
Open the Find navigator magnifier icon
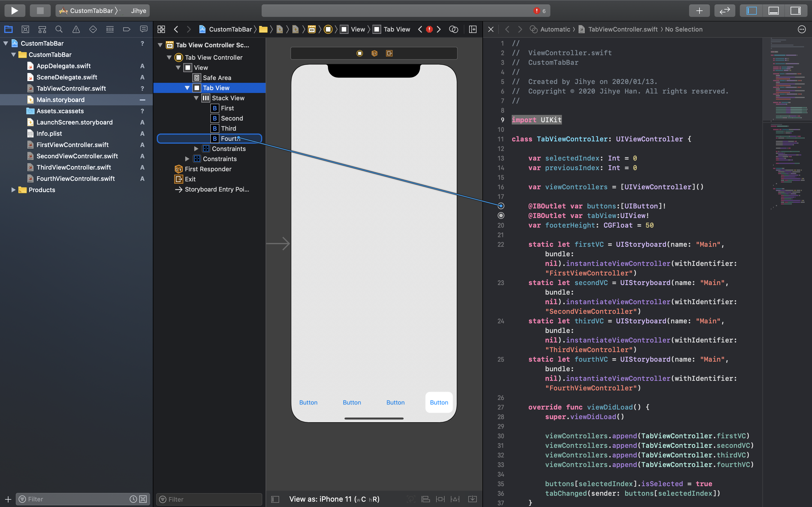[x=59, y=29]
